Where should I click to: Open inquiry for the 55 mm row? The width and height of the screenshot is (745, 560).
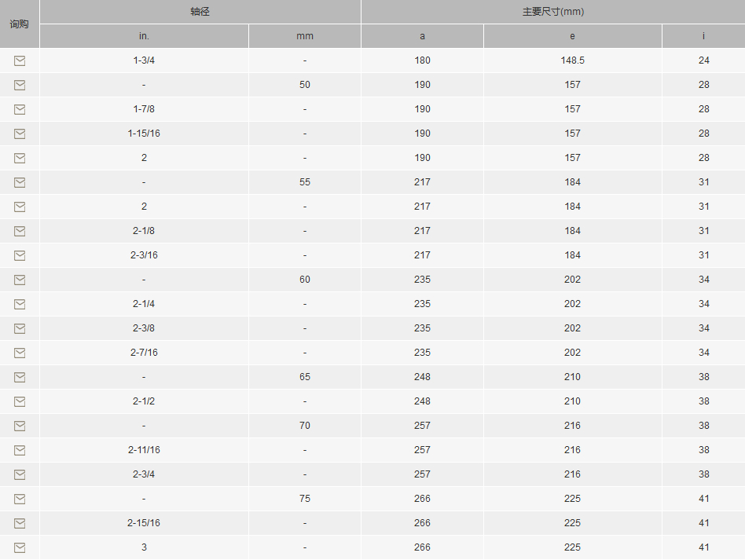click(20, 182)
